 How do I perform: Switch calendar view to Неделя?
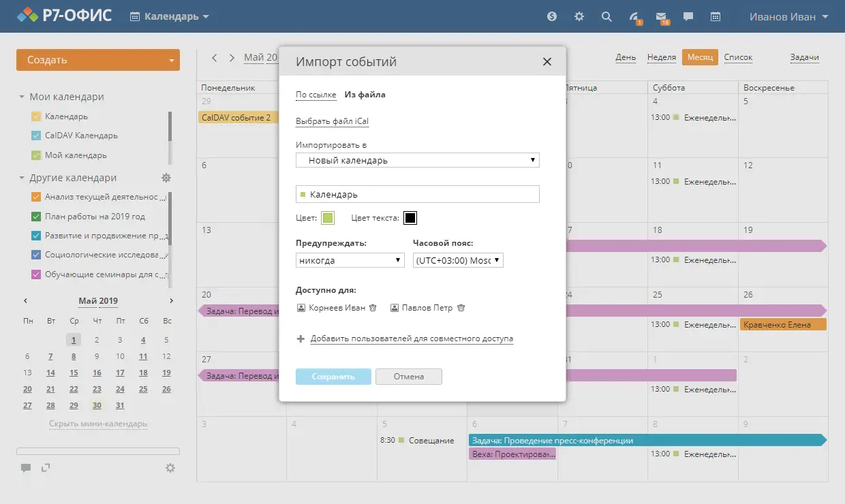(x=661, y=58)
